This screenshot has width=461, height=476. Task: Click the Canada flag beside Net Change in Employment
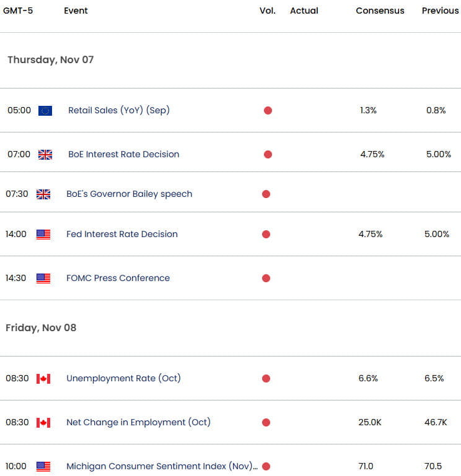click(x=43, y=423)
